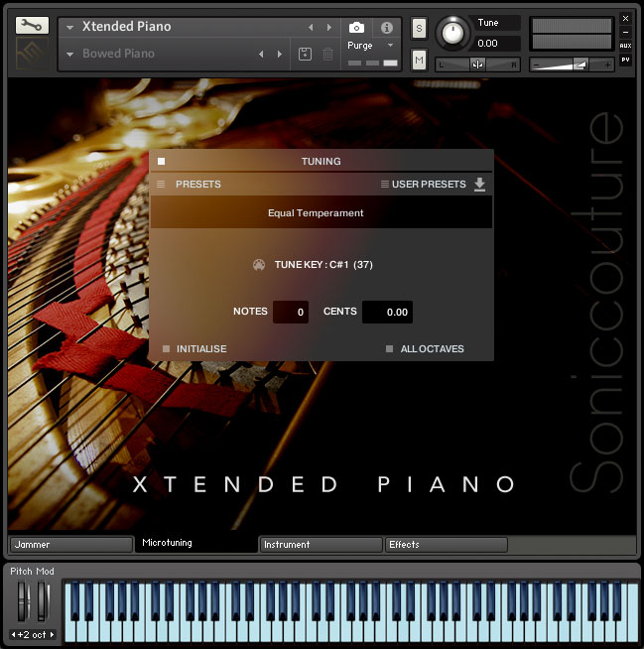Toggle the Mute M button

tap(419, 61)
